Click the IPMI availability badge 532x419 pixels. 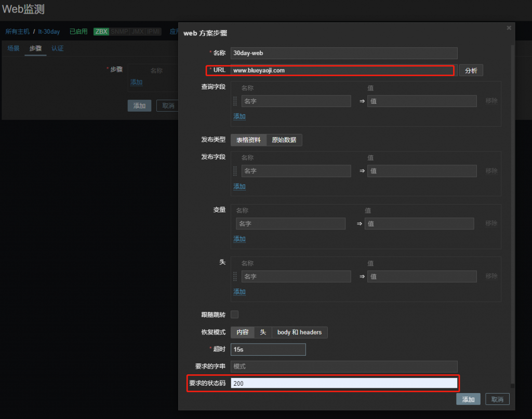[x=153, y=32]
